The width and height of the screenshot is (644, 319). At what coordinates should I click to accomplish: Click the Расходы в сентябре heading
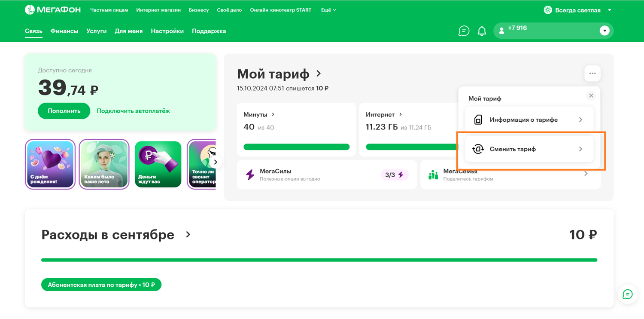tap(108, 235)
